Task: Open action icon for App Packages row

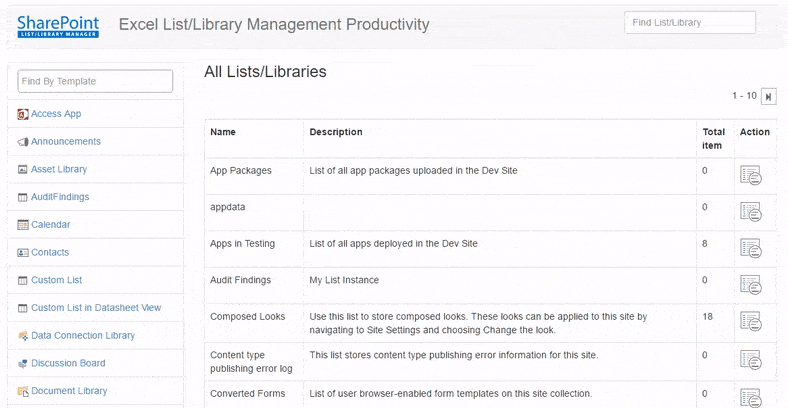Action: tap(751, 175)
